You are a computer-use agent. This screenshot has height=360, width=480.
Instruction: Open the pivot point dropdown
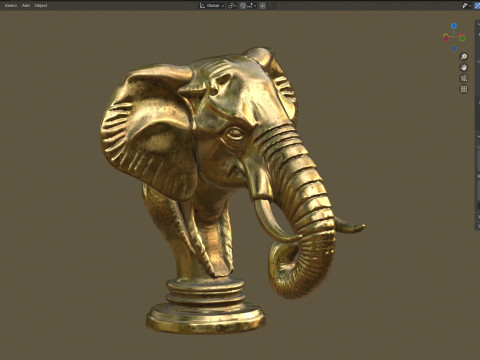click(x=232, y=6)
